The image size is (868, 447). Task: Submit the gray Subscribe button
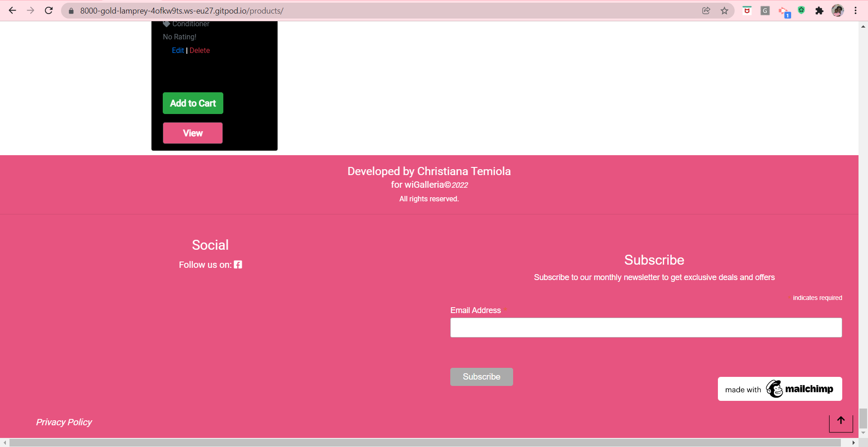(481, 377)
